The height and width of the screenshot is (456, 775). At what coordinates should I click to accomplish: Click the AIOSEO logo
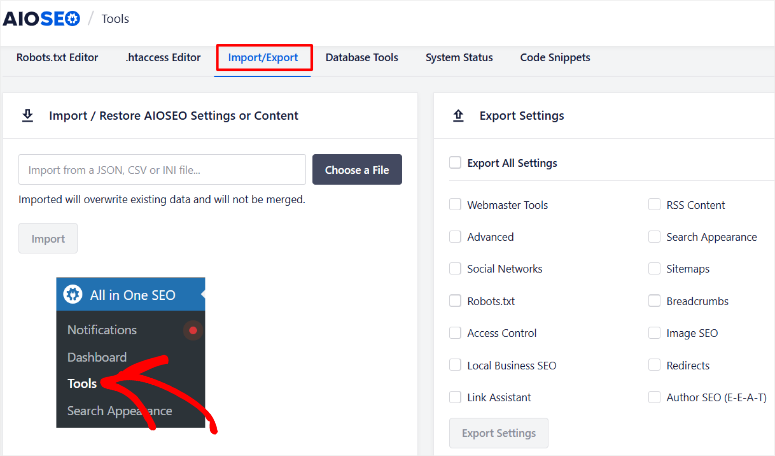pyautogui.click(x=42, y=19)
